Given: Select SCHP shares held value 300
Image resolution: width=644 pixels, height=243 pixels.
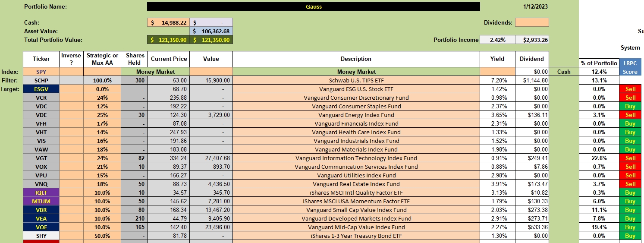Looking at the screenshot, I should [x=134, y=80].
